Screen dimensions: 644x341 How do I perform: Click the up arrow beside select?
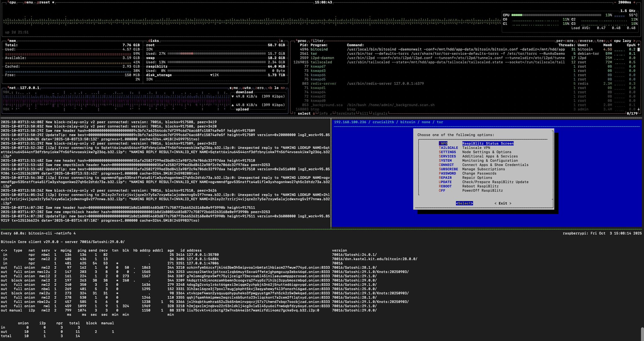[x=295, y=113]
